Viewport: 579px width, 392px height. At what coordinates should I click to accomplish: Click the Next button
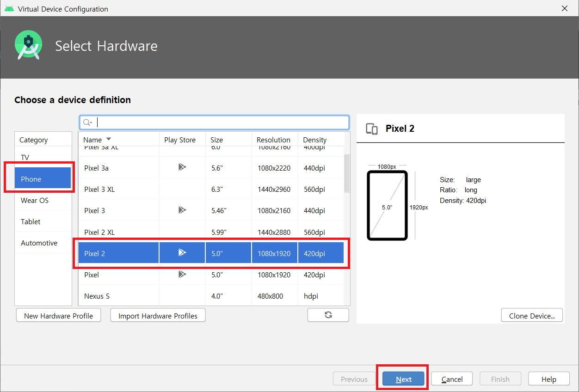click(403, 379)
